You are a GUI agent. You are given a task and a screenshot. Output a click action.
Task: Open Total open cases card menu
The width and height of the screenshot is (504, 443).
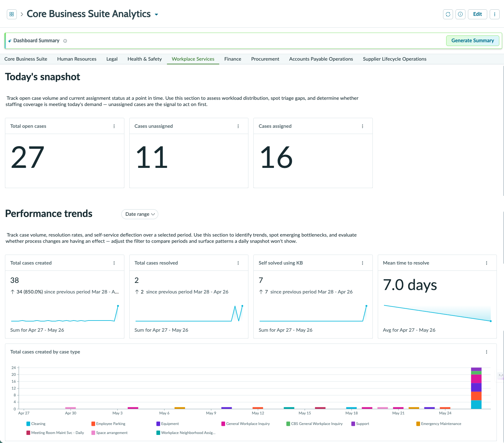114,126
